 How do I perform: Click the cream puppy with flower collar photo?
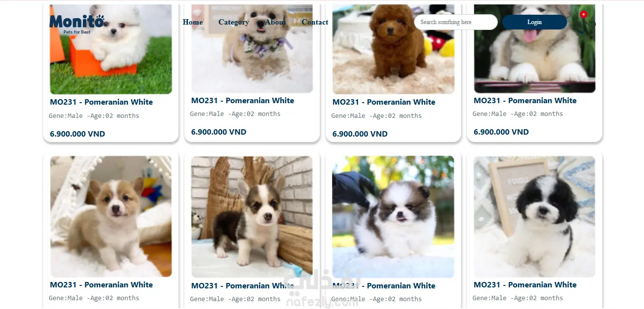[252, 49]
